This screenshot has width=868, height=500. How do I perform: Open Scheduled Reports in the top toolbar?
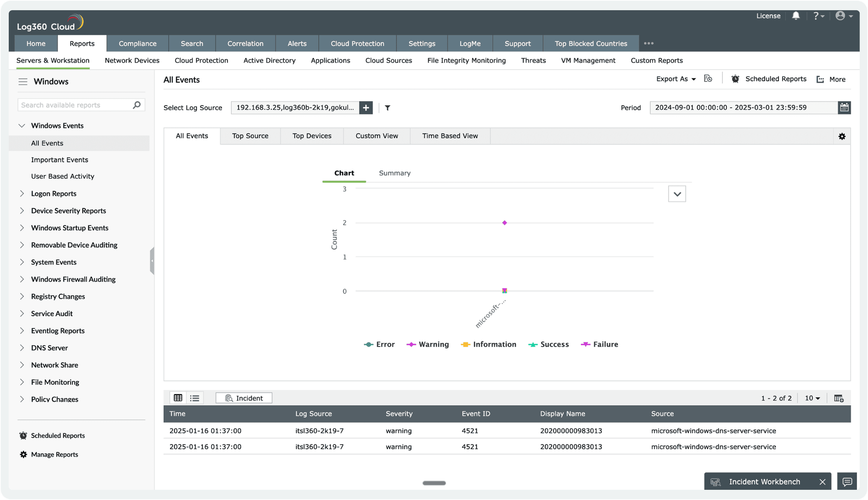[x=769, y=79]
